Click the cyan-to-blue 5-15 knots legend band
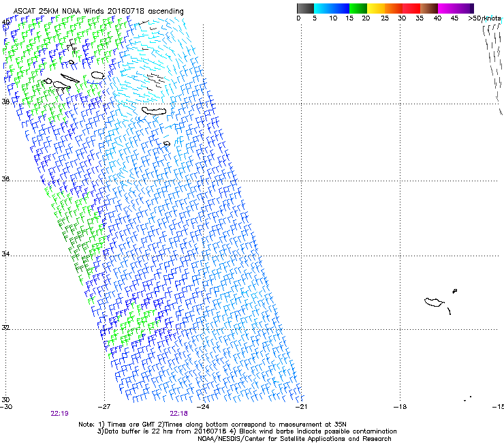 coord(332,8)
